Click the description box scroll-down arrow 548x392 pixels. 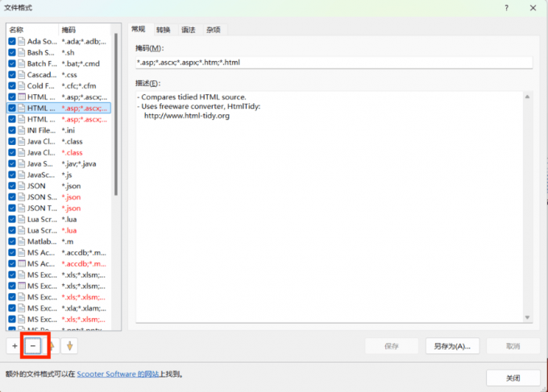pos(527,317)
